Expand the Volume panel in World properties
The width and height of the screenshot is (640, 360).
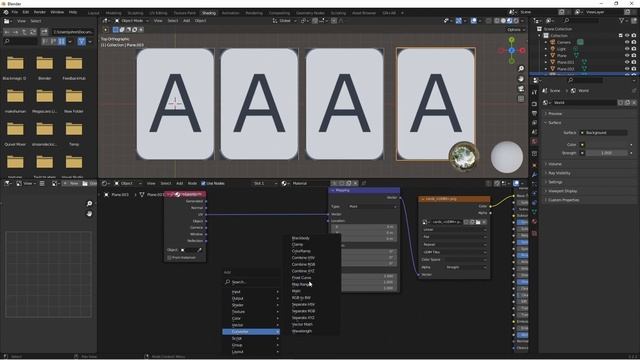click(x=555, y=164)
